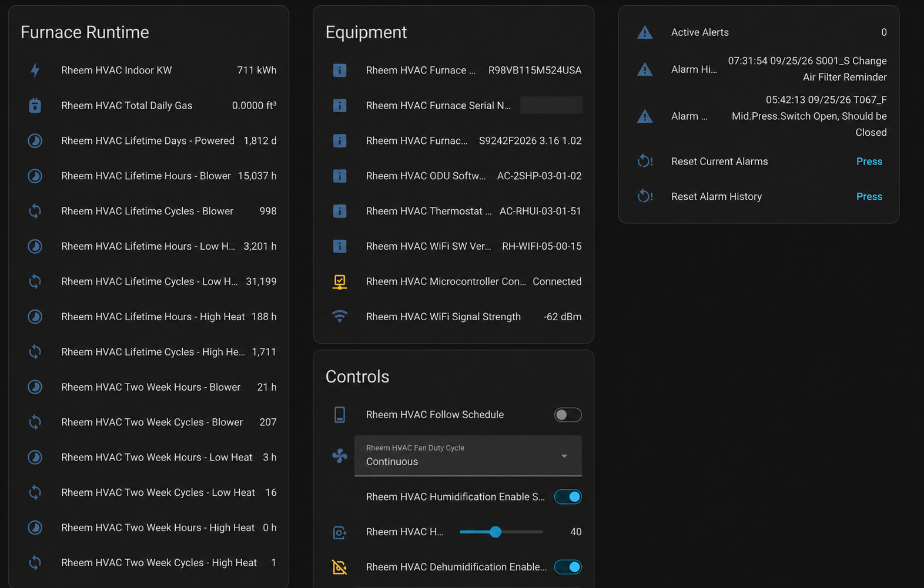Click the clock icon for Two Week Hours - Low Heat
This screenshot has width=924, height=588.
pos(35,457)
